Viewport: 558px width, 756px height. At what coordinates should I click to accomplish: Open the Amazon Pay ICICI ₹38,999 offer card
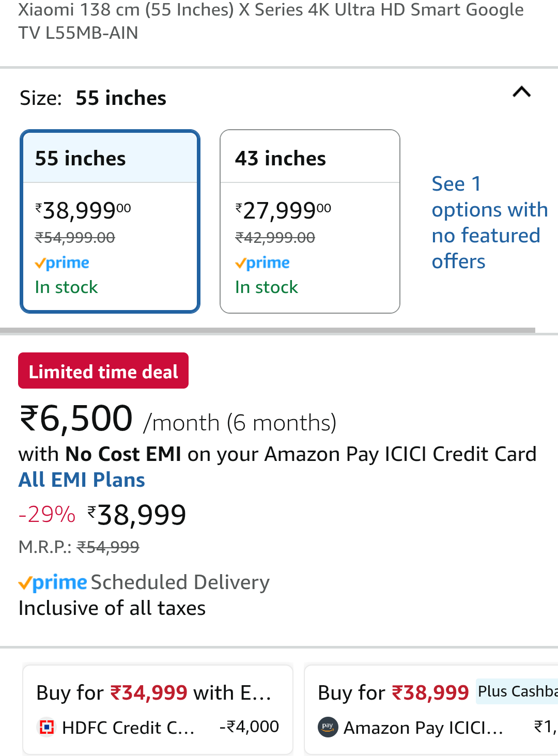[431, 709]
